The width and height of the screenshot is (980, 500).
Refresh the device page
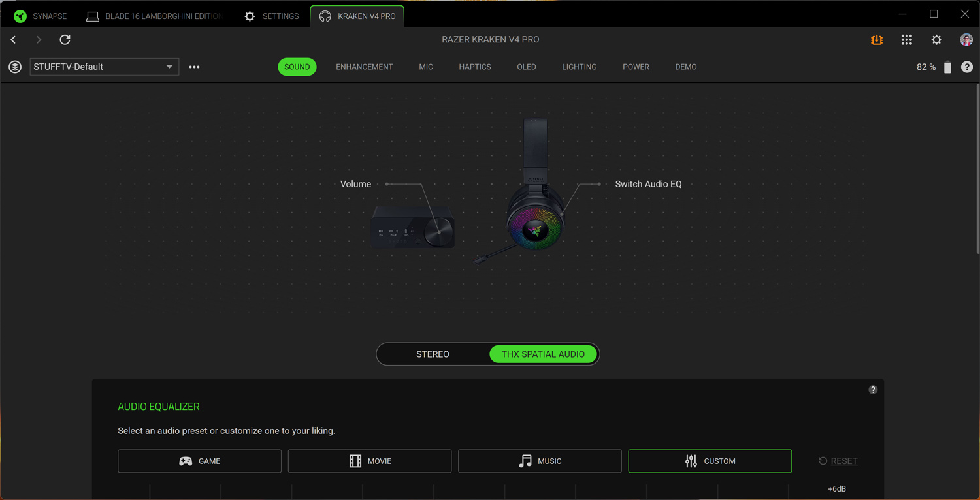[x=65, y=40]
